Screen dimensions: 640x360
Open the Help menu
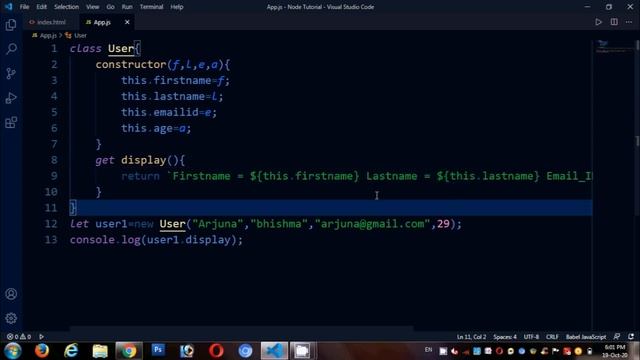177,7
